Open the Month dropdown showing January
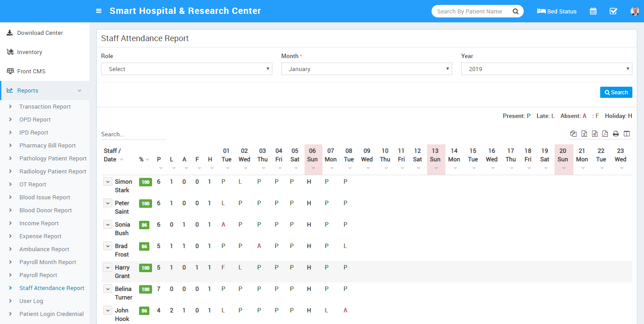 (x=366, y=69)
